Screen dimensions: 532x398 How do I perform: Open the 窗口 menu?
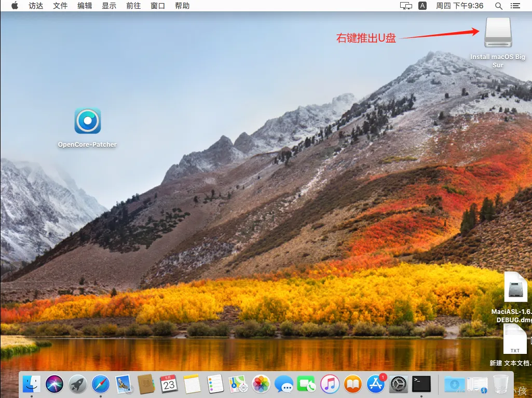[158, 6]
